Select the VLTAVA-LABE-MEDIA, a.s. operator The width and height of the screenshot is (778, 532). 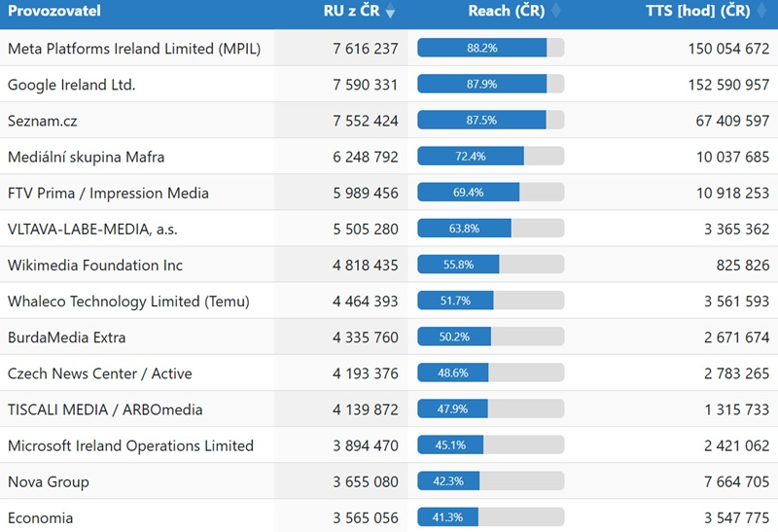[92, 230]
